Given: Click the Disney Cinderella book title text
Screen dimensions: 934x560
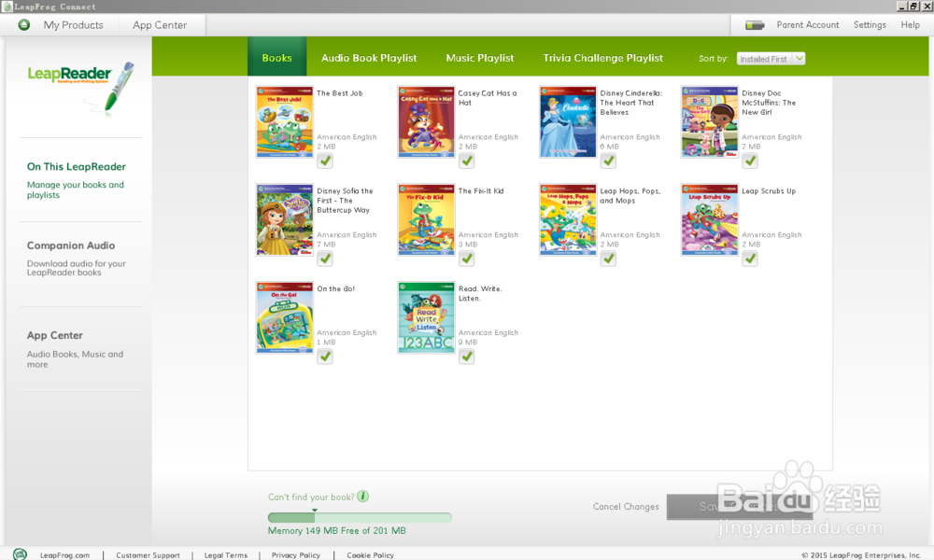Looking at the screenshot, I should coord(630,103).
